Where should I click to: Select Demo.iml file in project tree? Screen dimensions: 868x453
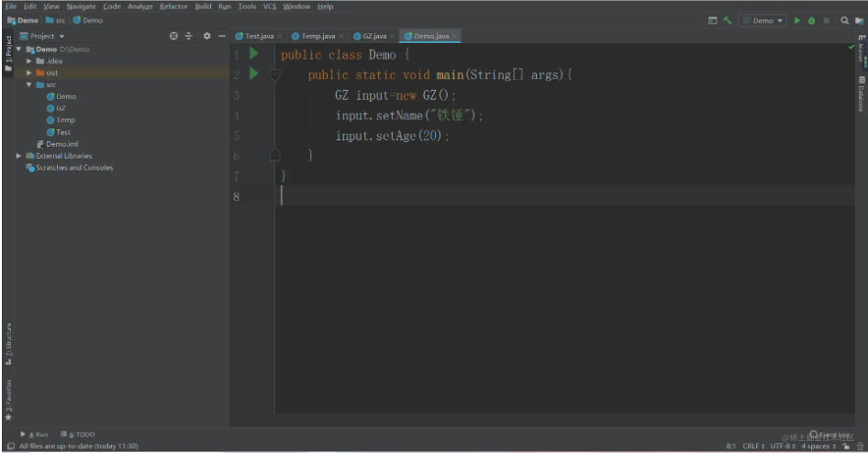pos(58,144)
